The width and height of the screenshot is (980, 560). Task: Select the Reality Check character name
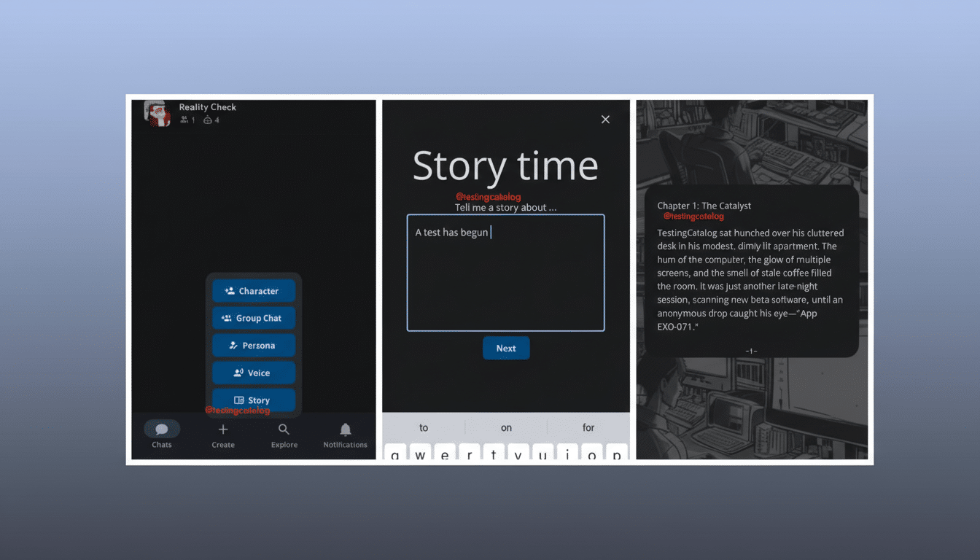[207, 106]
